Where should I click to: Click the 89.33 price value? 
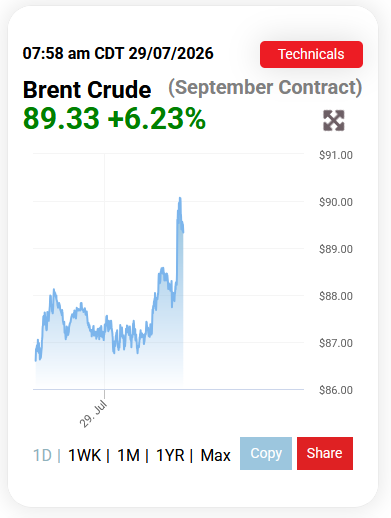[61, 118]
